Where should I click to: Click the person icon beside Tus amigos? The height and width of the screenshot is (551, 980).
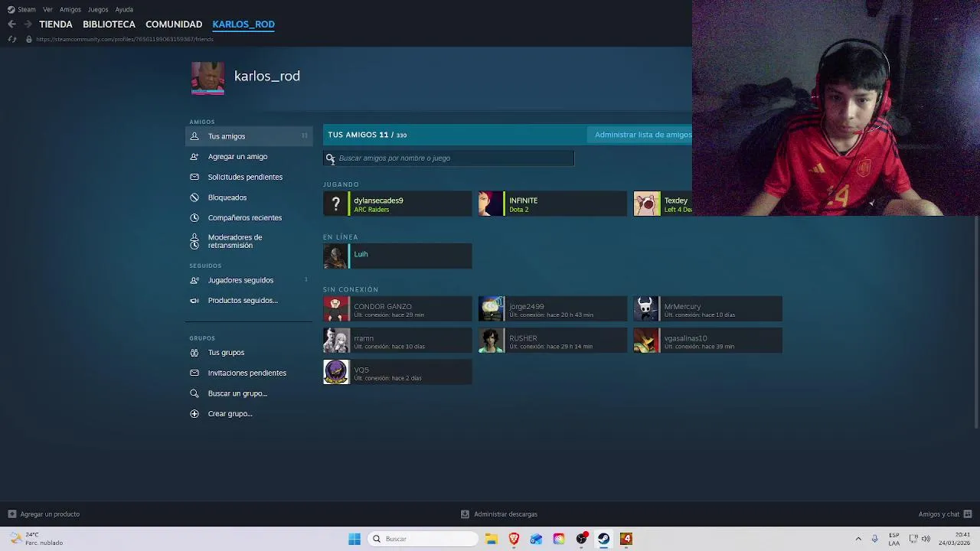pyautogui.click(x=194, y=136)
